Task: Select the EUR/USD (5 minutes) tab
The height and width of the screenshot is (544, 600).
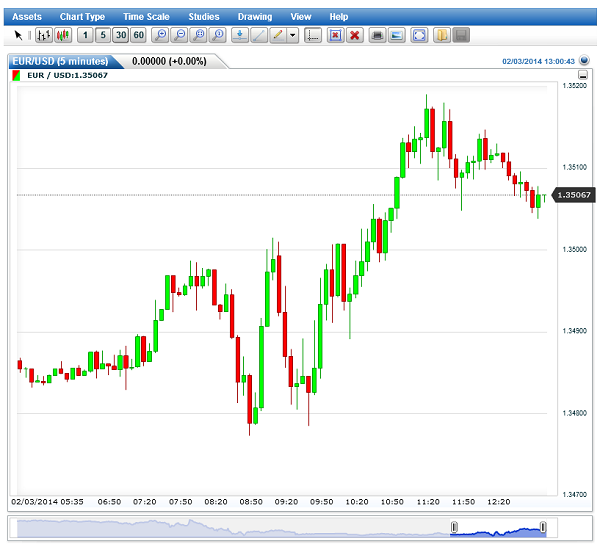Action: (x=61, y=61)
